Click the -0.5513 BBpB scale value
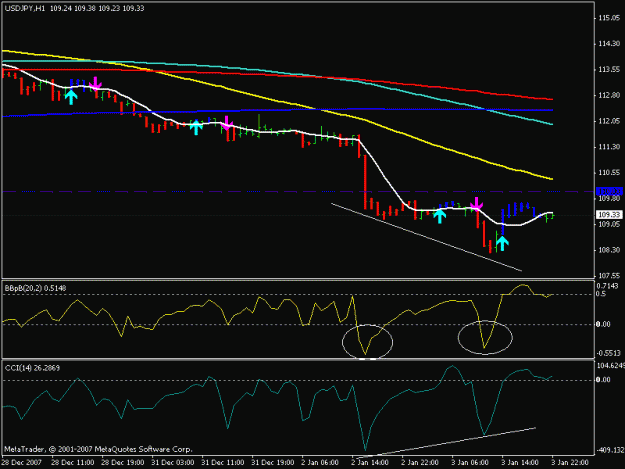This screenshot has width=625, height=469. 609,353
